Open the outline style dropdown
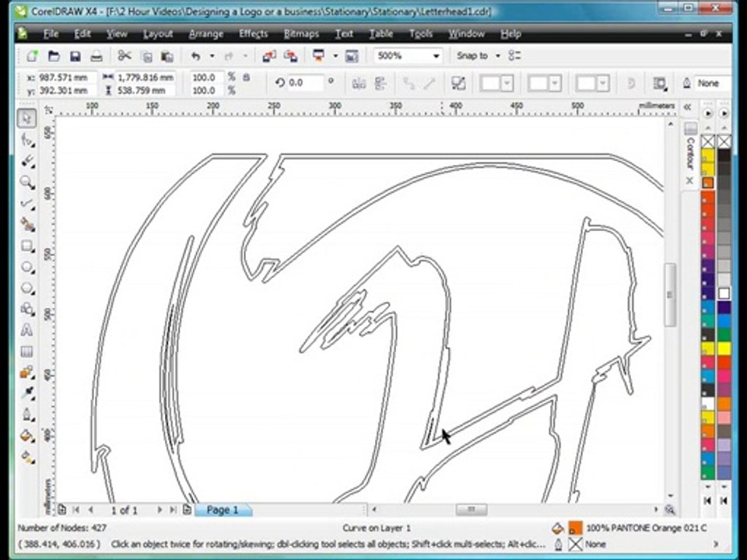 (x=555, y=84)
